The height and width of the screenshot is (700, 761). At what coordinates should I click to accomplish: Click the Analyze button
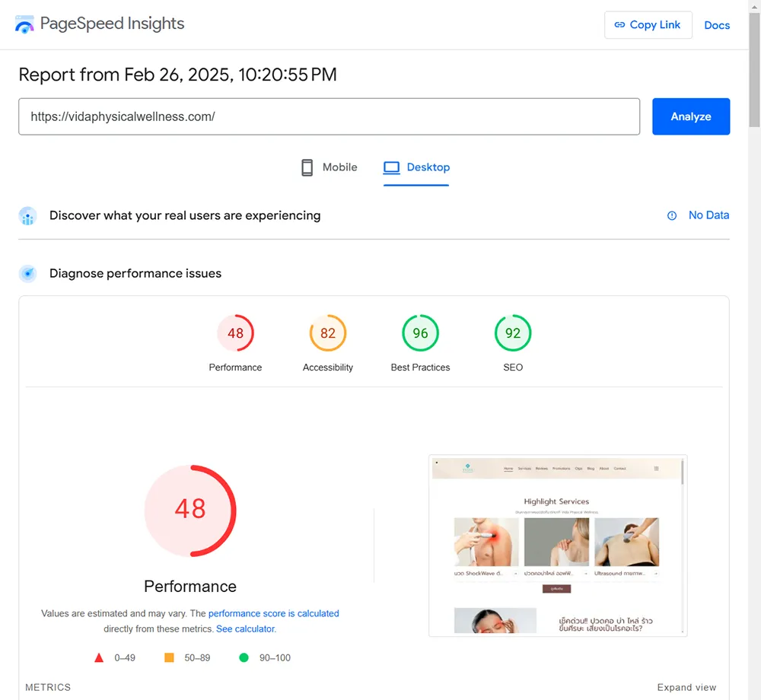point(691,116)
